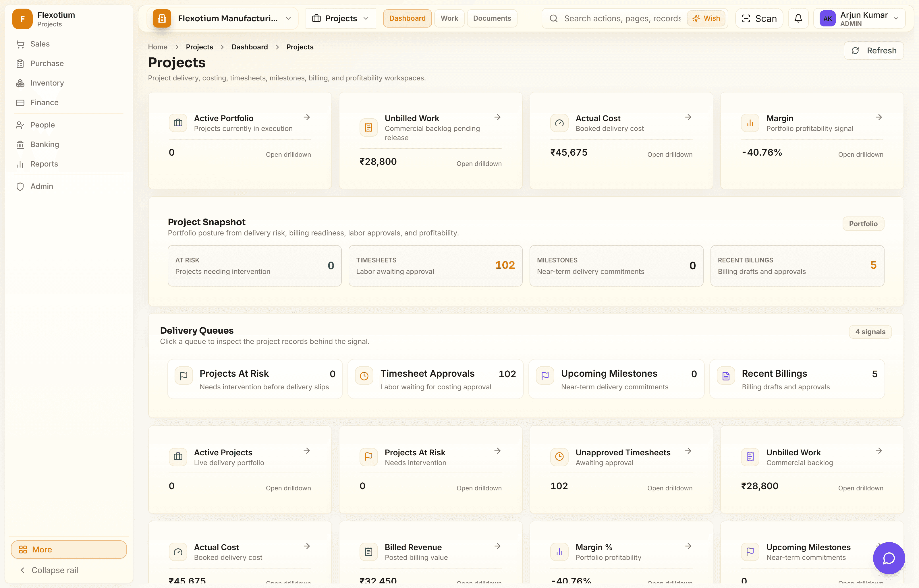Open the Timesheets 102 snapshot tile

(435, 266)
